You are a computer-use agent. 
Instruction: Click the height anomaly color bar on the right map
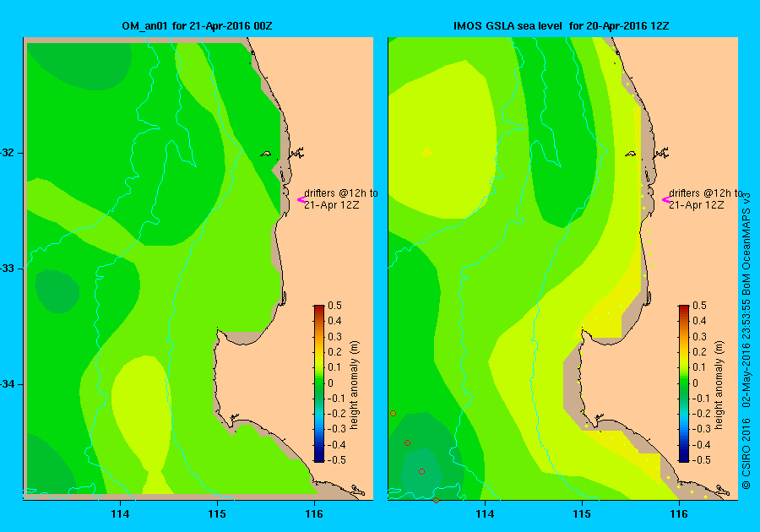click(683, 383)
